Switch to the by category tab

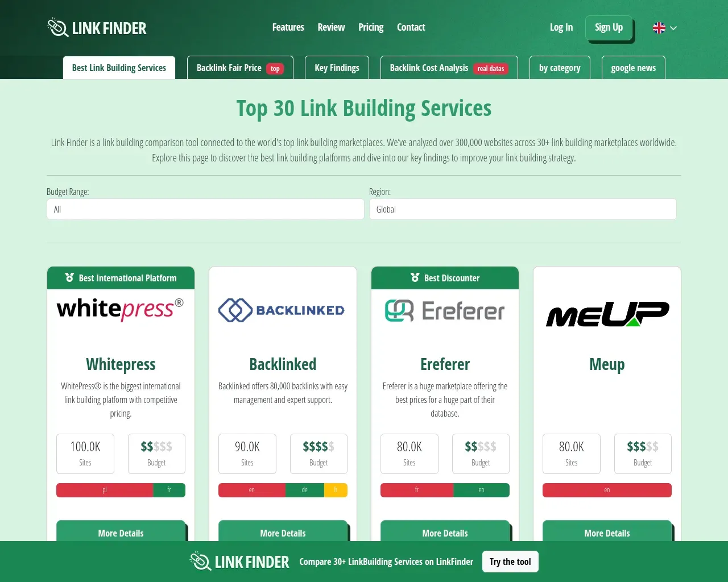point(560,68)
